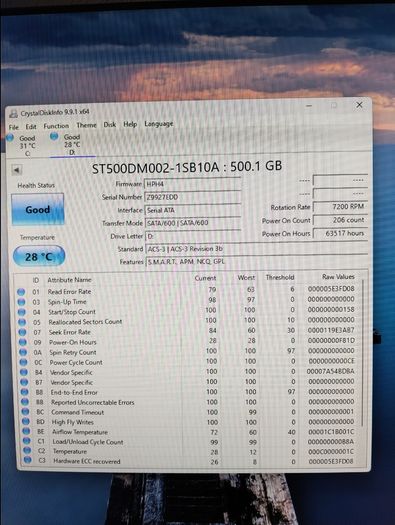Click the Power On Count value 206 count
Viewport: 395px width, 525px height.
coord(340,220)
